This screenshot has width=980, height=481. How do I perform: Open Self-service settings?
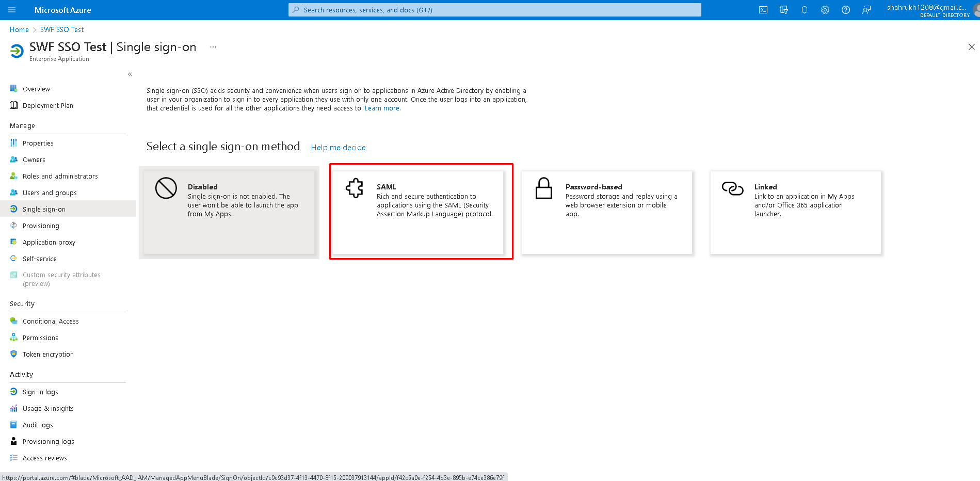coord(68,259)
